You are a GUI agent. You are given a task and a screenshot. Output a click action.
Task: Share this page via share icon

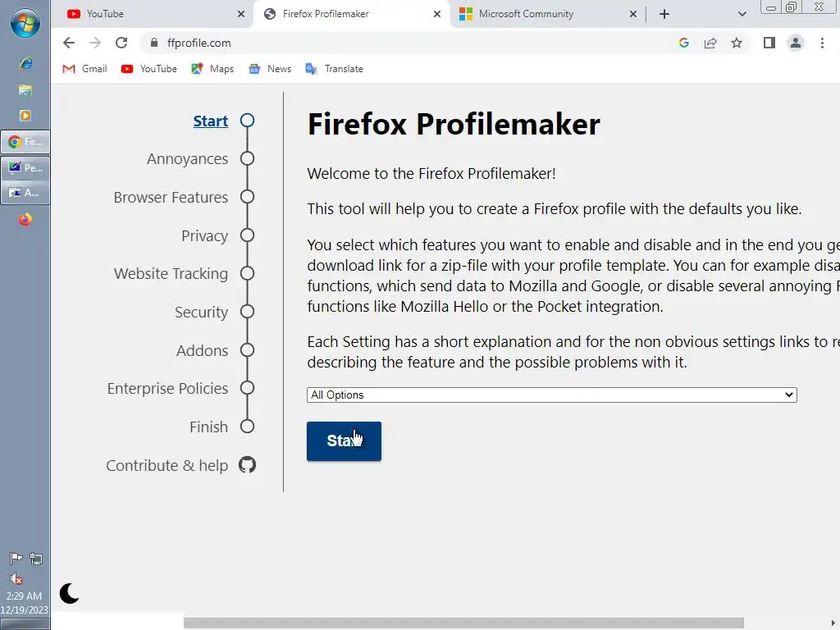[x=710, y=43]
